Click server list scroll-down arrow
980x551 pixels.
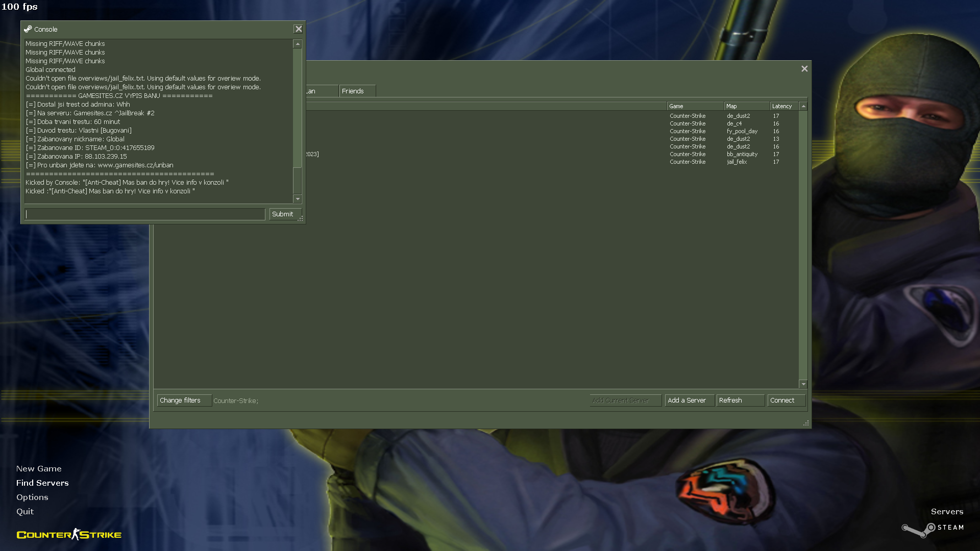[x=803, y=384]
